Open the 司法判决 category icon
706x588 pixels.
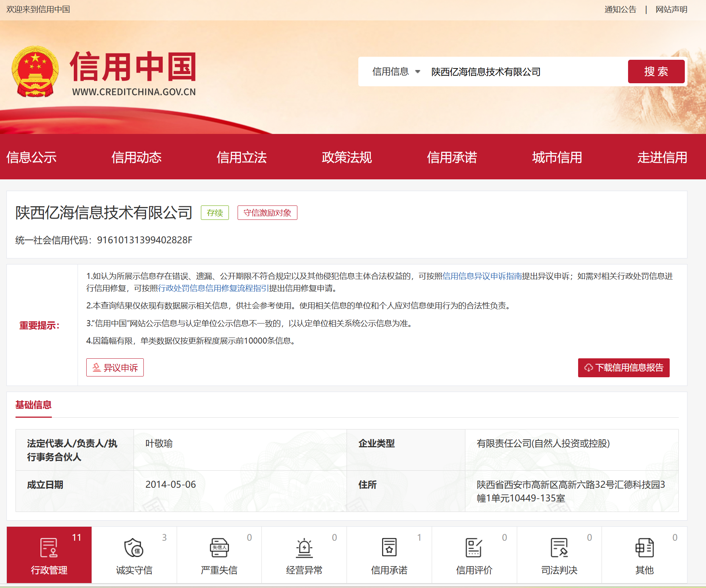pos(559,548)
